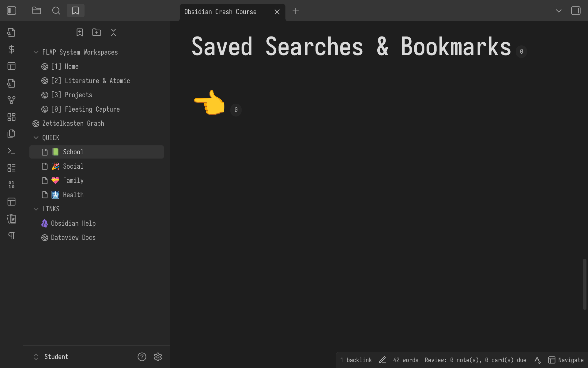Toggle editing mode via pencil status icon
Screen dimensions: 588x368
[383, 360]
